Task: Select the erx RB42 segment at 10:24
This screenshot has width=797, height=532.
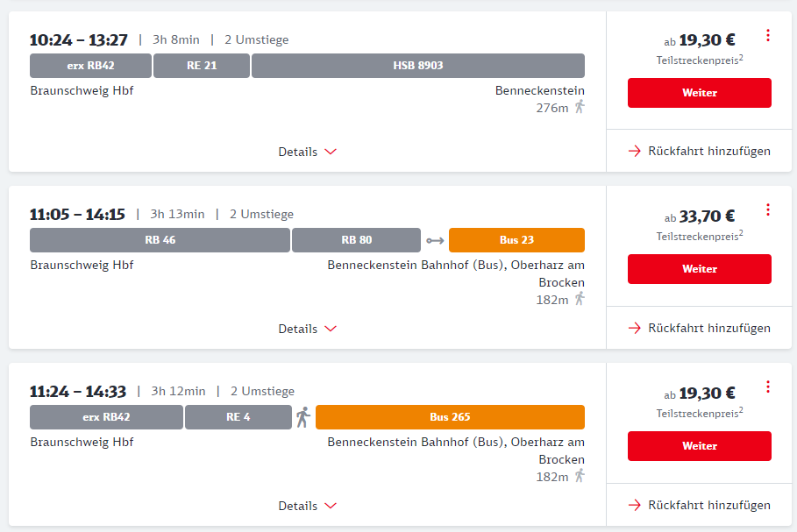Action: point(90,66)
